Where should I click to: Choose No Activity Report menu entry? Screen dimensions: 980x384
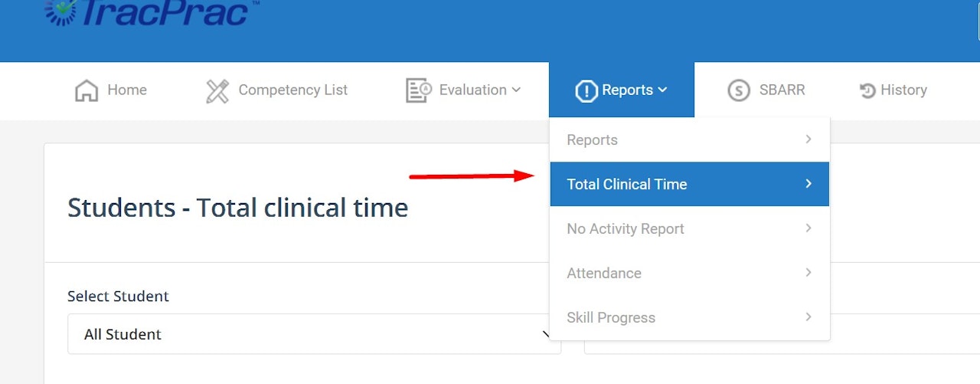click(626, 228)
